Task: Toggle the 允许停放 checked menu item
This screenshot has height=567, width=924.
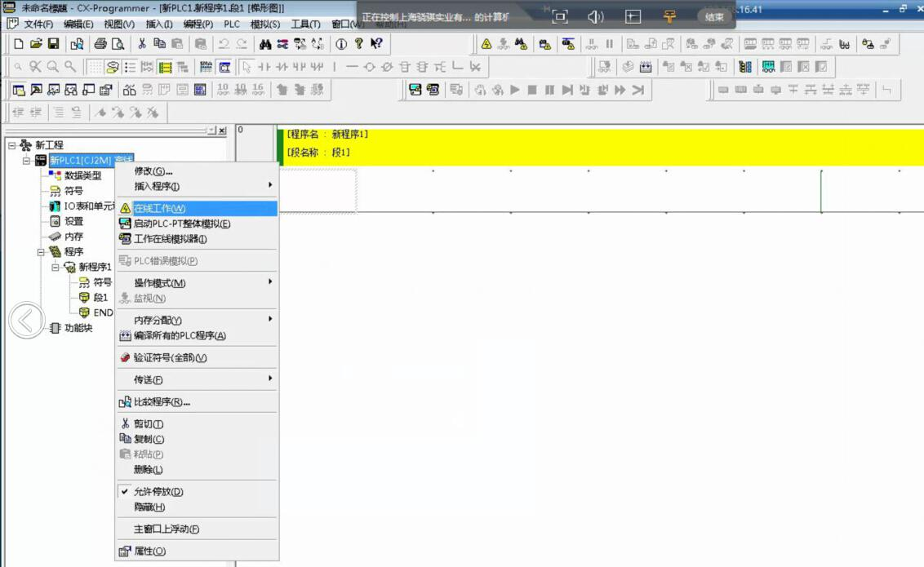Action: pyautogui.click(x=158, y=492)
